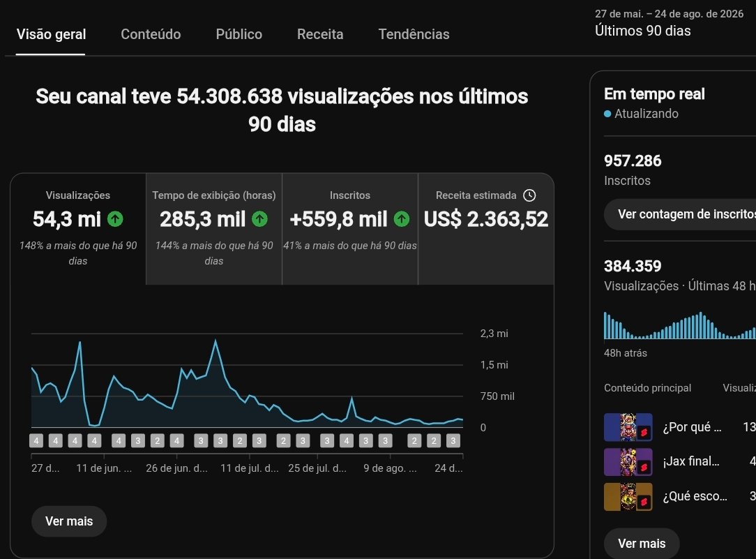Click the Shorts badge on the ¿Por qué thumbnail
Image resolution: width=756 pixels, height=559 pixels.
tap(644, 432)
